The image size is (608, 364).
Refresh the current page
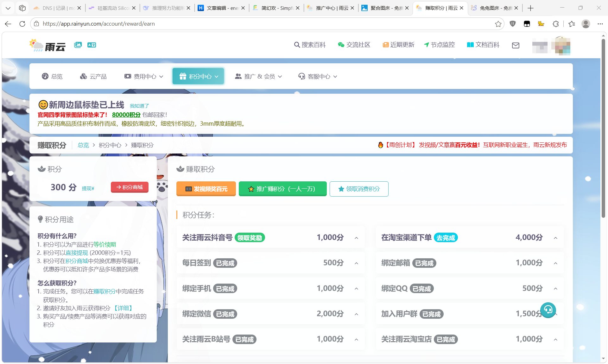[x=22, y=24]
